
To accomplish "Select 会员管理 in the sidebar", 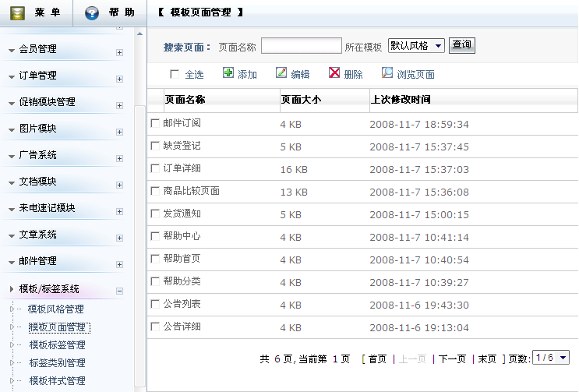I will tap(37, 49).
